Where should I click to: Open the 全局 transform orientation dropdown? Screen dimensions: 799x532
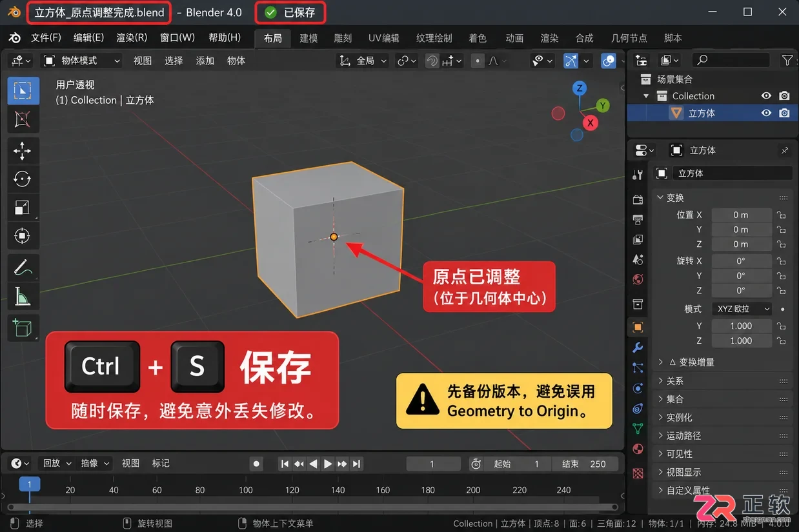363,61
